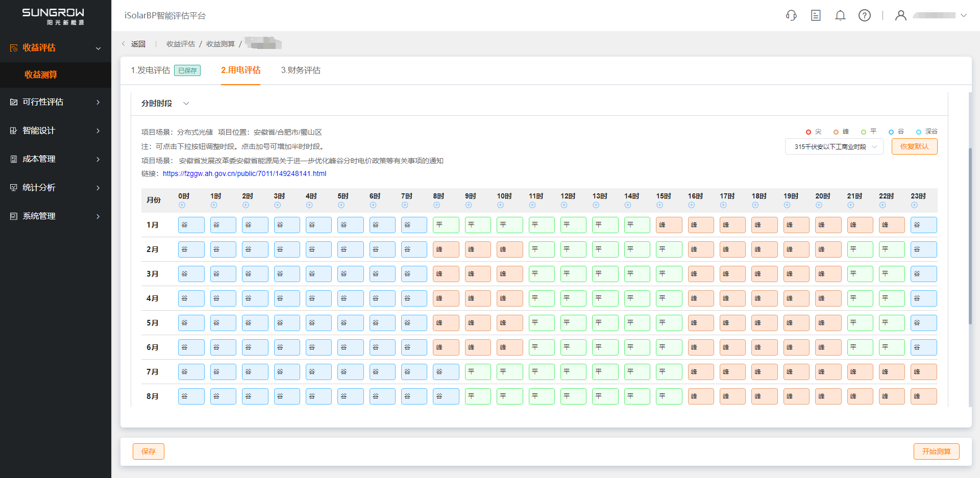Collapse the 分时时段 section
Screen dimensions: 980x478
[x=186, y=104]
